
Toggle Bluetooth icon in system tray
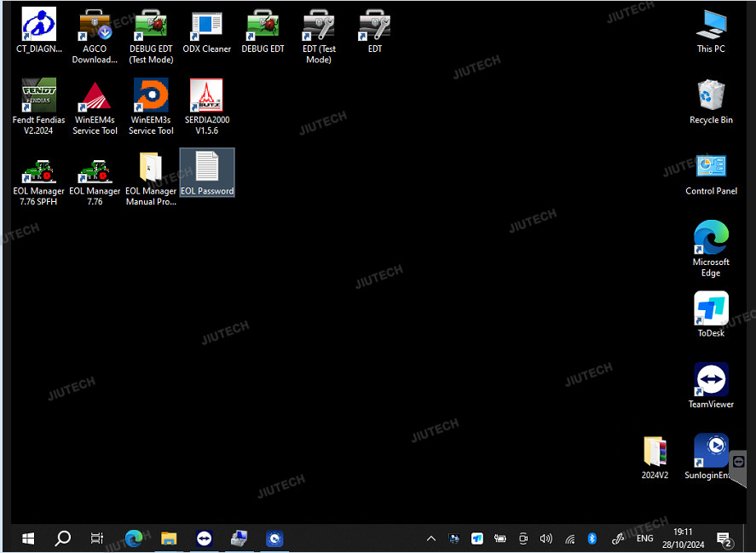point(592,539)
